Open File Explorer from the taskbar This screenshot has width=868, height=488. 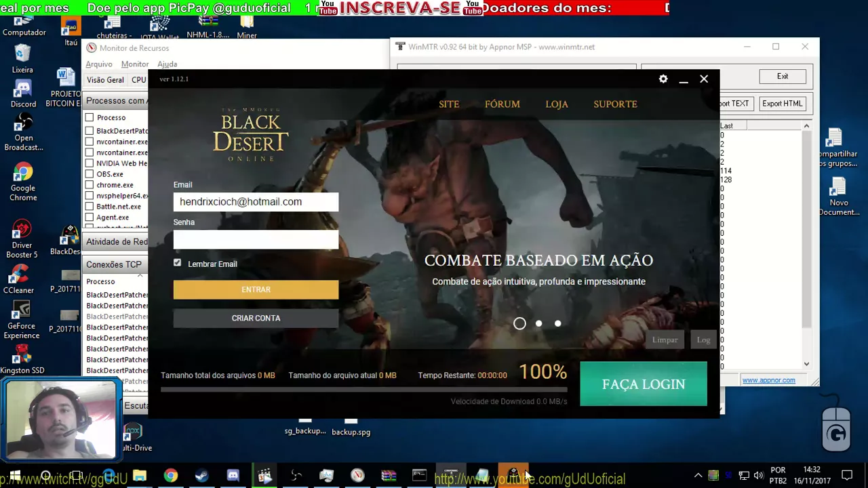click(x=139, y=476)
